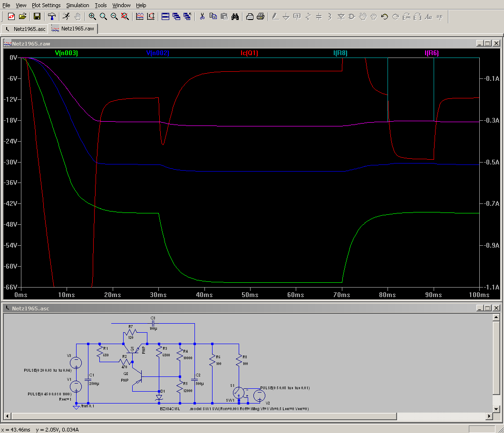
Task: Click the -0.5A right axis label
Action: click(492, 162)
